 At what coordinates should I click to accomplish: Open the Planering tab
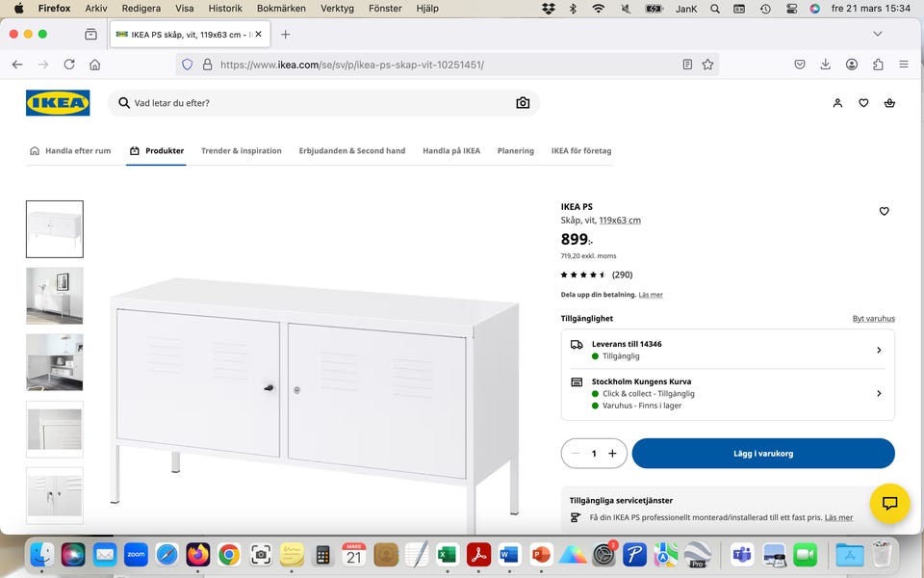[x=516, y=150]
